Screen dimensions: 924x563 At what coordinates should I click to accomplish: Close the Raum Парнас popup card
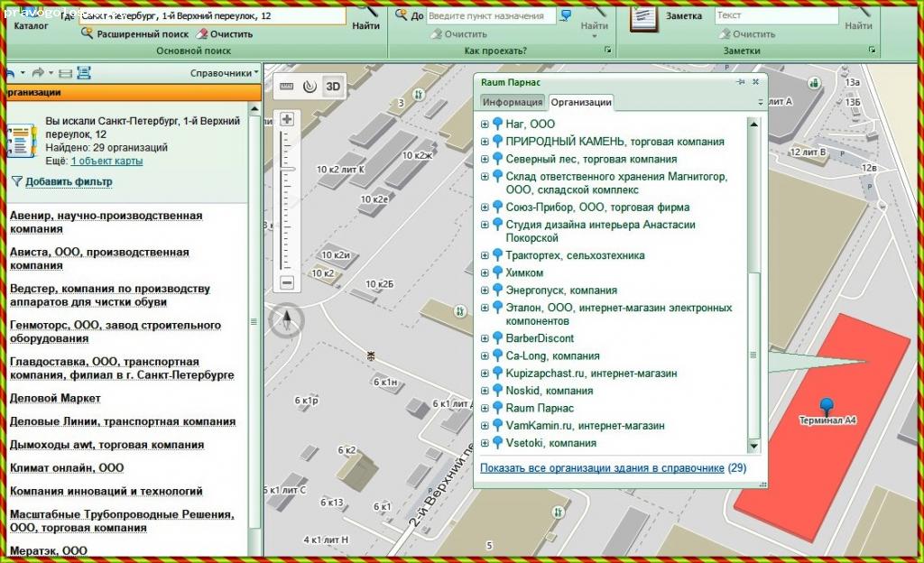click(755, 81)
